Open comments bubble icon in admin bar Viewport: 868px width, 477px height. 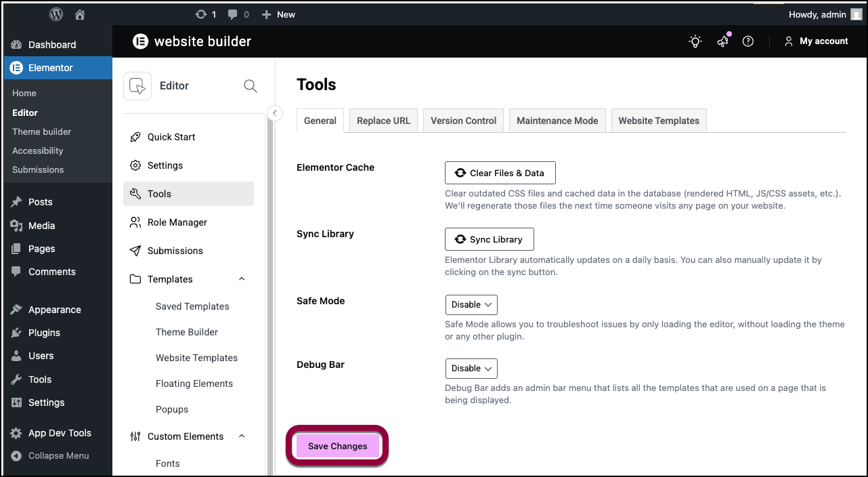[x=233, y=14]
